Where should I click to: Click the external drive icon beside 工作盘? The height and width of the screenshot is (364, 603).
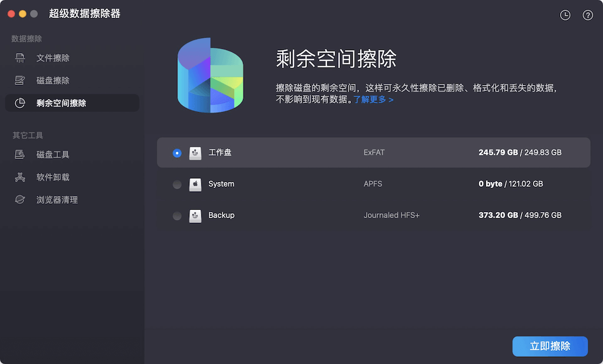point(195,152)
